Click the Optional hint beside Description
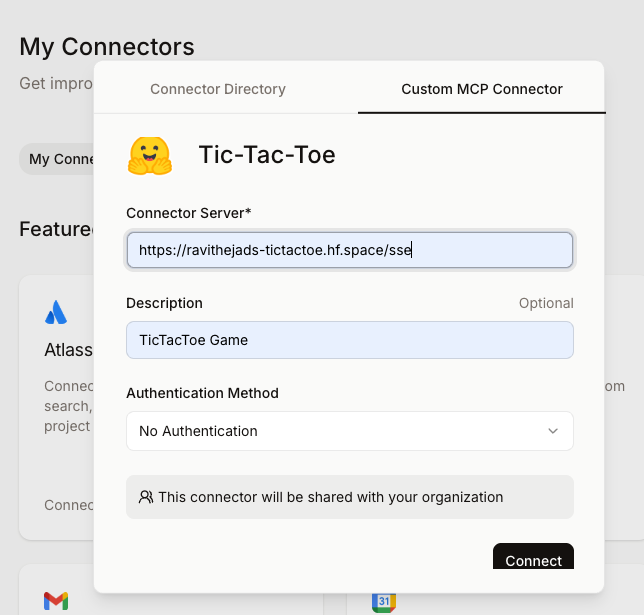The height and width of the screenshot is (615, 644). 546,303
